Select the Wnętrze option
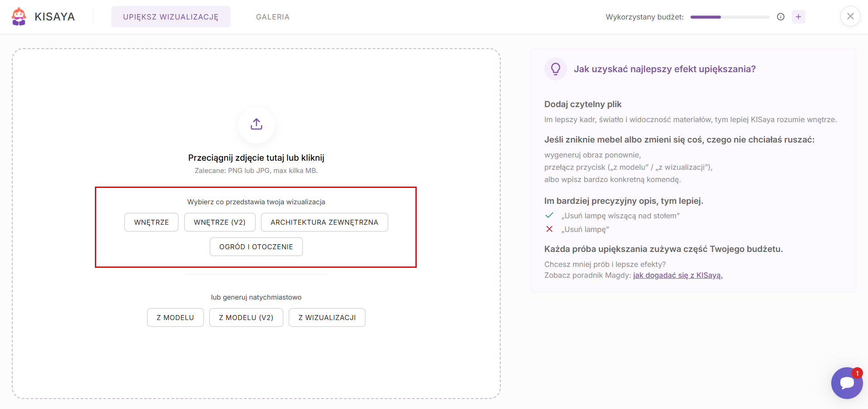 (151, 222)
